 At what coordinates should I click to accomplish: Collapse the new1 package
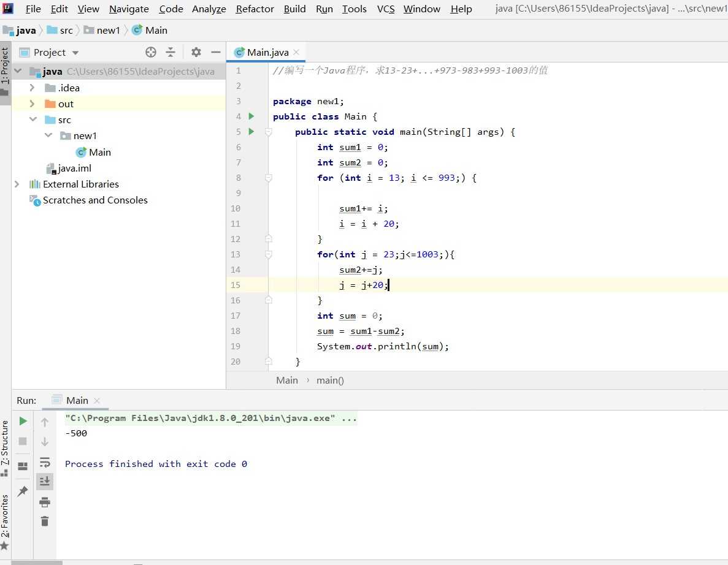click(48, 135)
